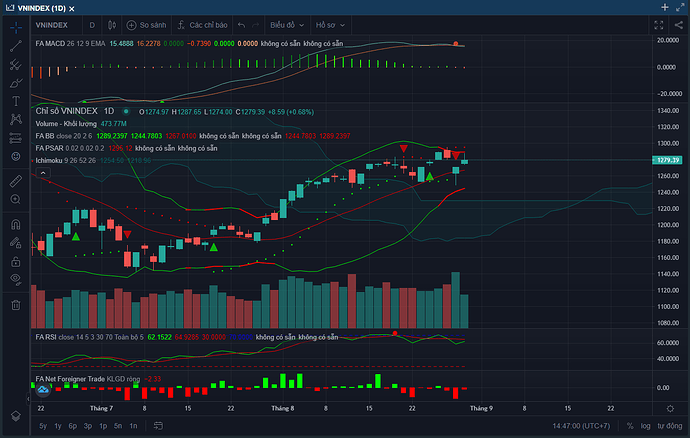This screenshot has width=690, height=438.
Task: Expand the chart window with arrows icon
Action: coord(680,7)
